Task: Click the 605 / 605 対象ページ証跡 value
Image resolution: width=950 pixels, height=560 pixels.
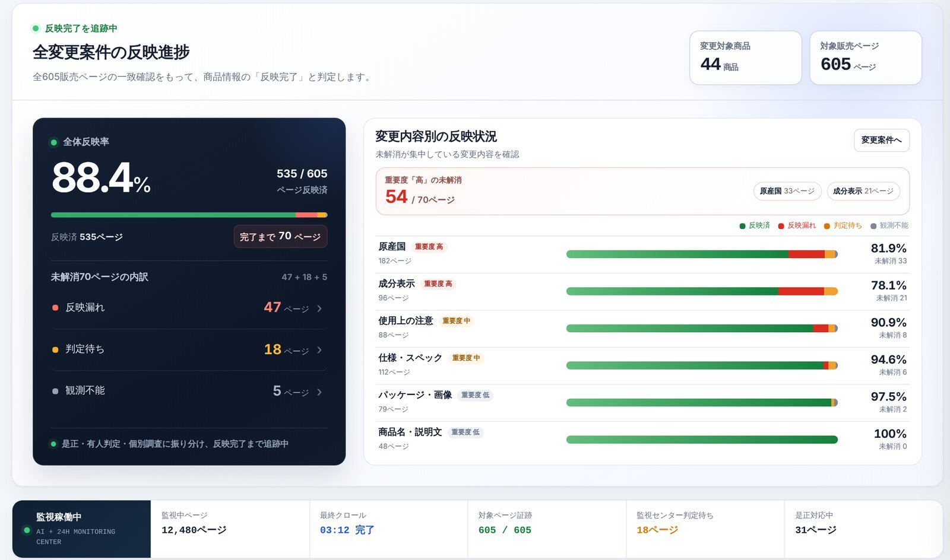Action: [505, 530]
